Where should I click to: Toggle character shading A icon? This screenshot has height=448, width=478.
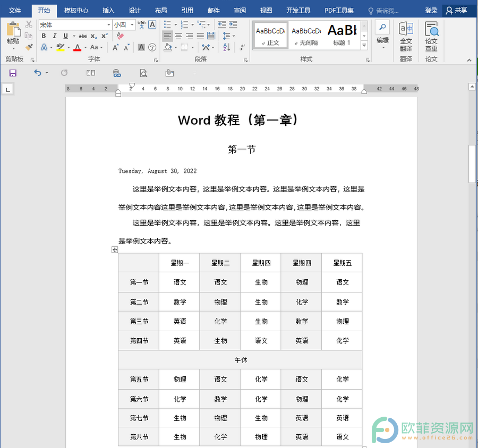pos(141,47)
